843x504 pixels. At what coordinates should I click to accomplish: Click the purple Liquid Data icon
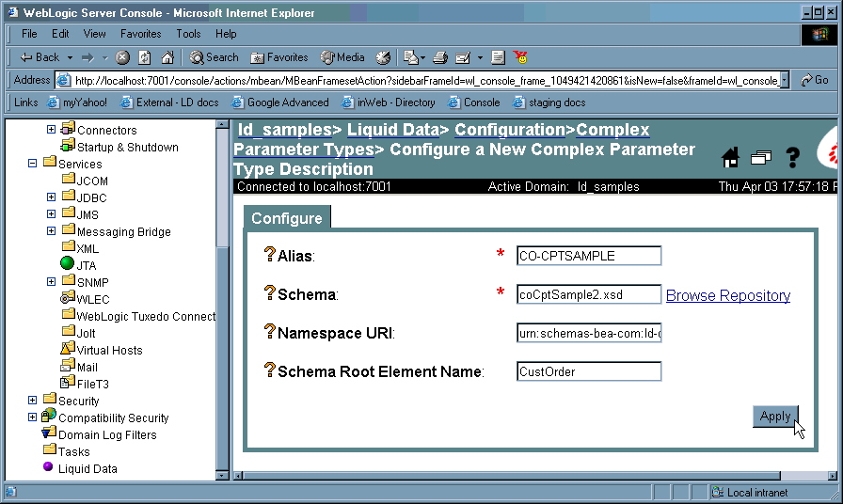48,466
